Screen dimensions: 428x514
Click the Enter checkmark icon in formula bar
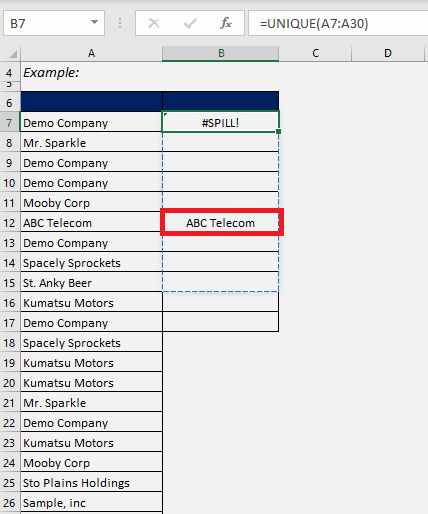coord(190,23)
